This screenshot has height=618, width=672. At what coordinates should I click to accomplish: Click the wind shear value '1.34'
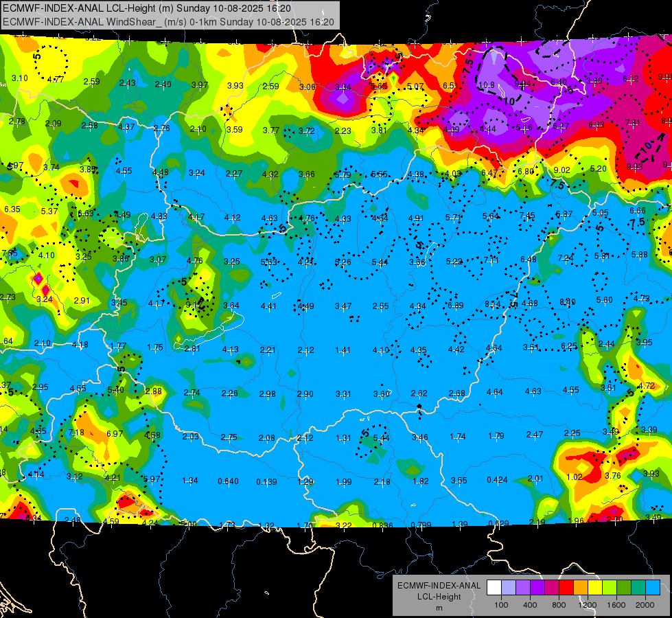pyautogui.click(x=190, y=481)
